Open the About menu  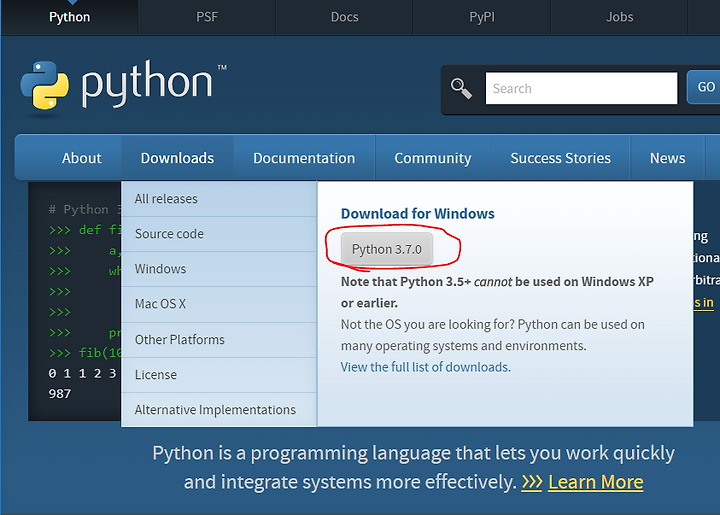82,158
